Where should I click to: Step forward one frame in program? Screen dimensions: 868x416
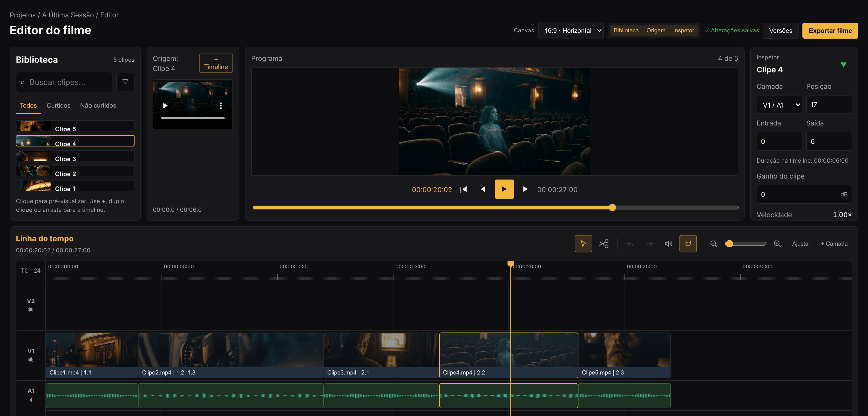click(525, 189)
